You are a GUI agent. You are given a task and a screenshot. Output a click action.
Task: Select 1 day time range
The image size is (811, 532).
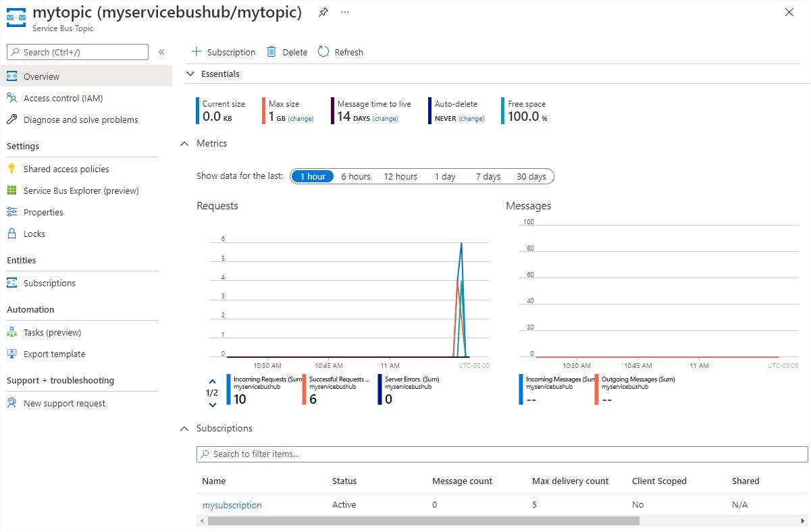445,176
